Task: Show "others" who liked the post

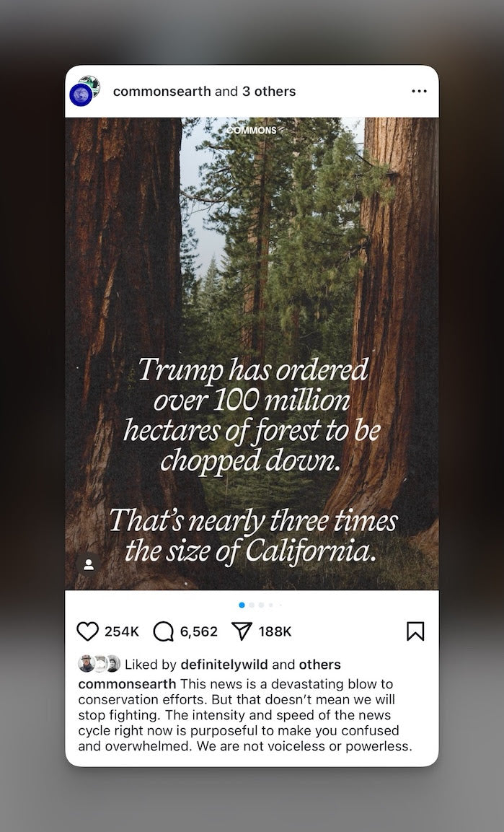Action: (x=320, y=665)
